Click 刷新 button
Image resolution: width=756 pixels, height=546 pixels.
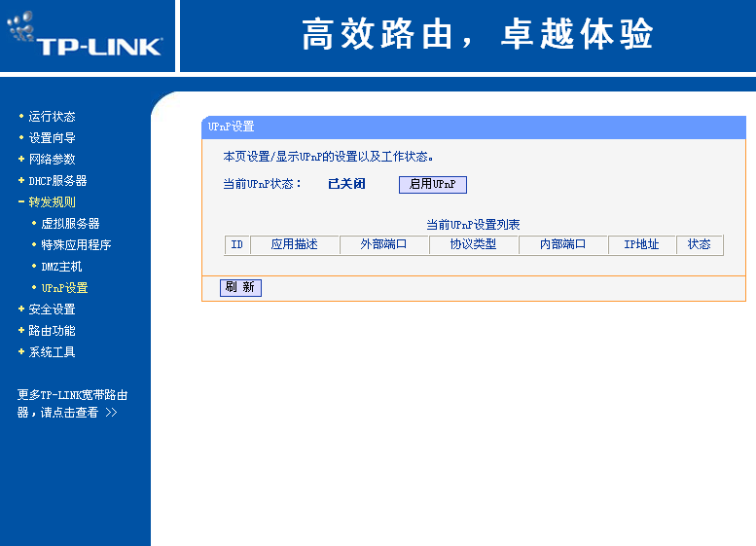coord(240,287)
